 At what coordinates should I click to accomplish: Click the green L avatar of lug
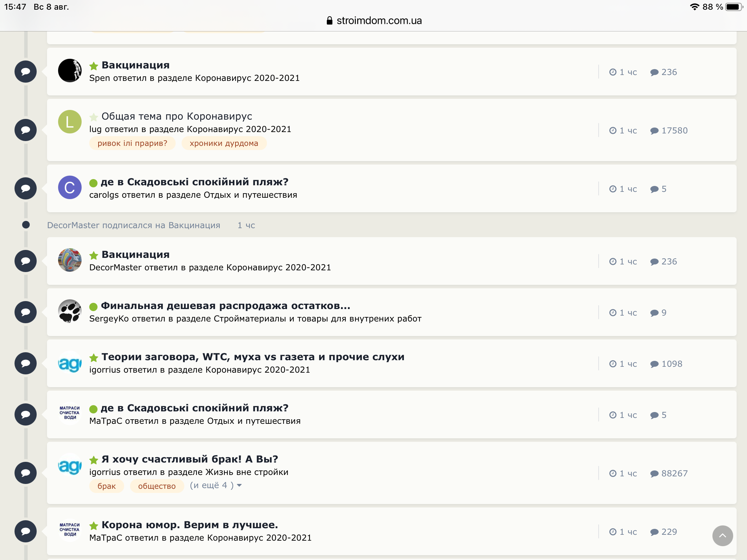[x=70, y=122]
